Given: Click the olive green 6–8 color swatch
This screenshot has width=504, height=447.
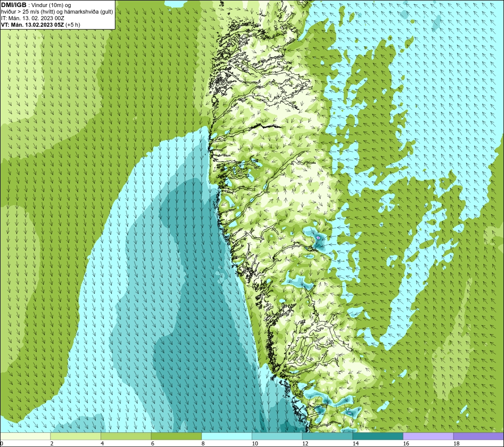Looking at the screenshot, I should [x=176, y=436].
